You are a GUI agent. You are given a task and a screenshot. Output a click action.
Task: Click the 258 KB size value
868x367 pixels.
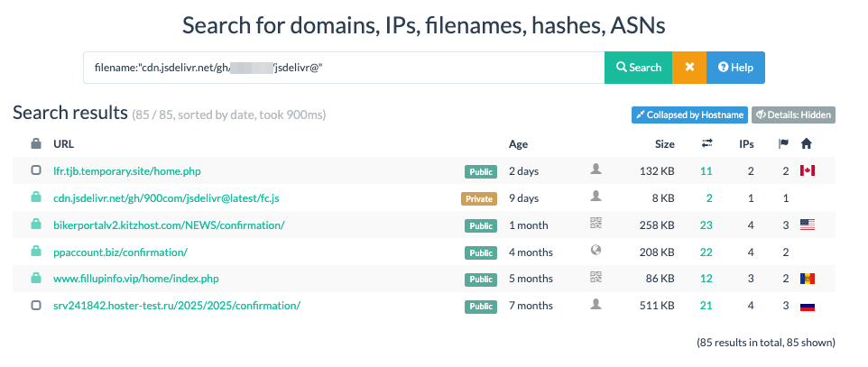pyautogui.click(x=657, y=225)
